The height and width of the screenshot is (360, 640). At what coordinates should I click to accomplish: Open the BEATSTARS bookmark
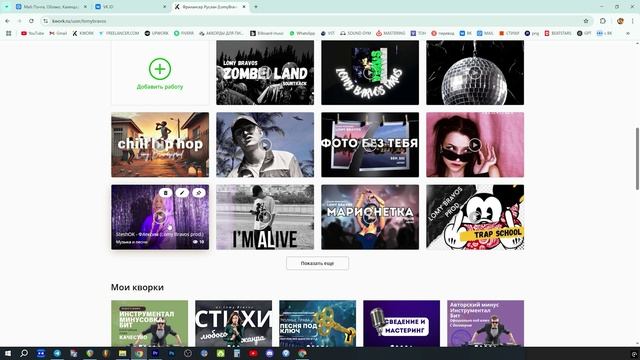[x=558, y=33]
